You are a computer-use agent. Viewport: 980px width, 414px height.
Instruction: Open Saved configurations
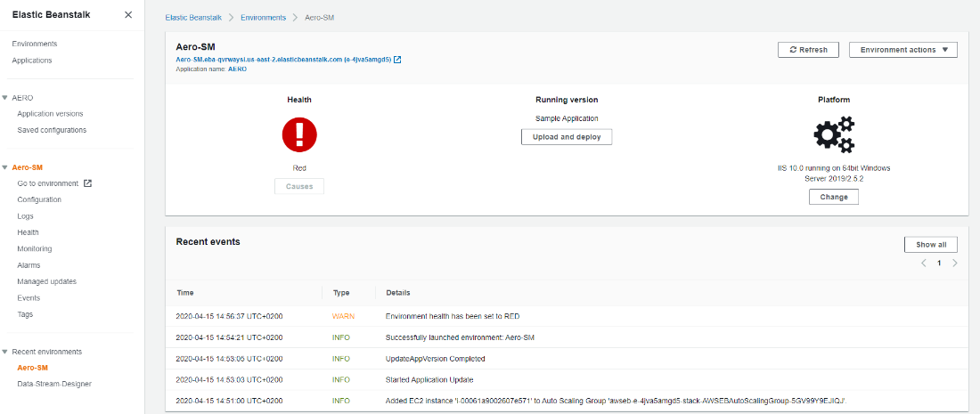[52, 130]
